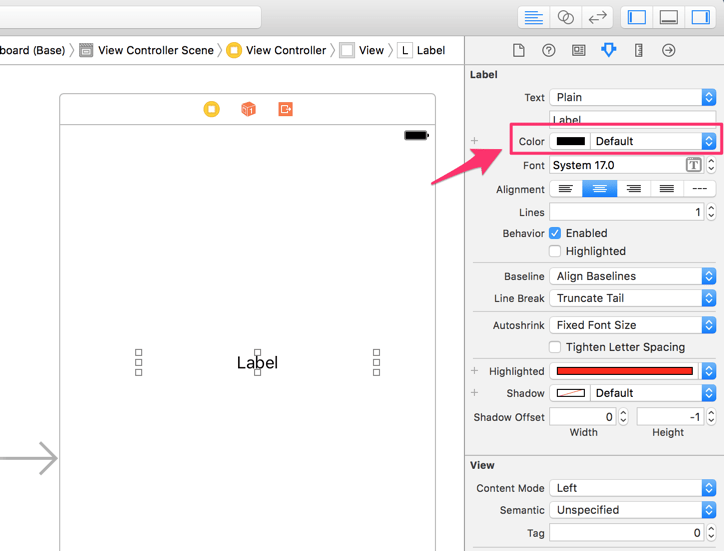Open the Quick Help inspector tab
Viewport: 724px width, 551px height.
tap(549, 50)
